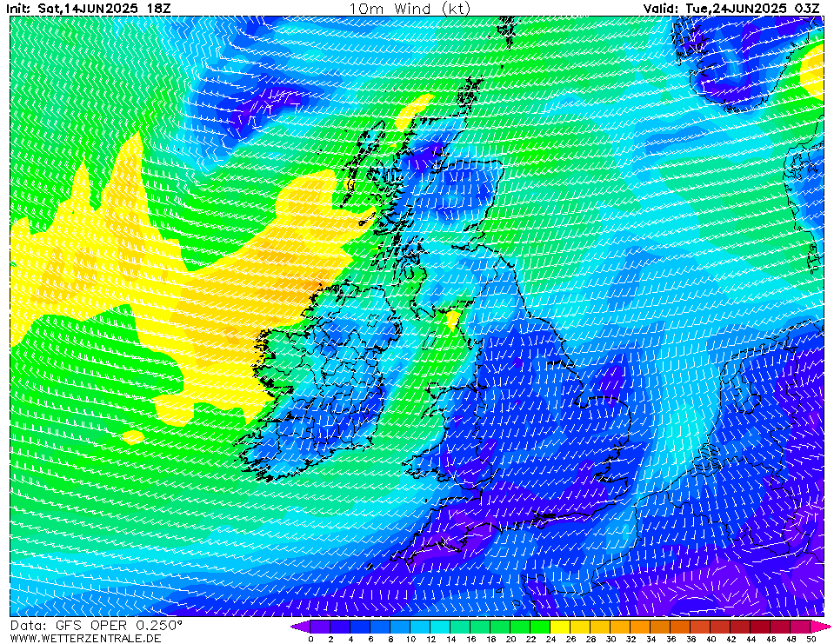This screenshot has height=644, width=834.
Task: Select the legend swatch between 28 and 30
Action: coord(601,627)
